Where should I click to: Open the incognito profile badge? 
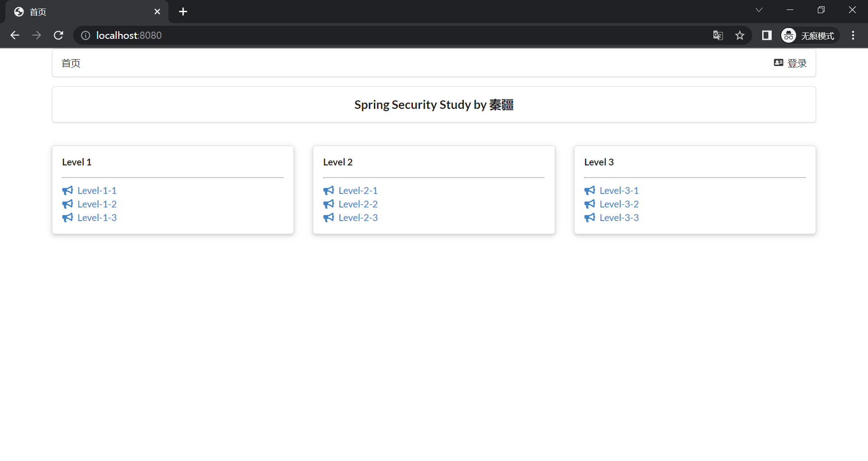pyautogui.click(x=809, y=35)
